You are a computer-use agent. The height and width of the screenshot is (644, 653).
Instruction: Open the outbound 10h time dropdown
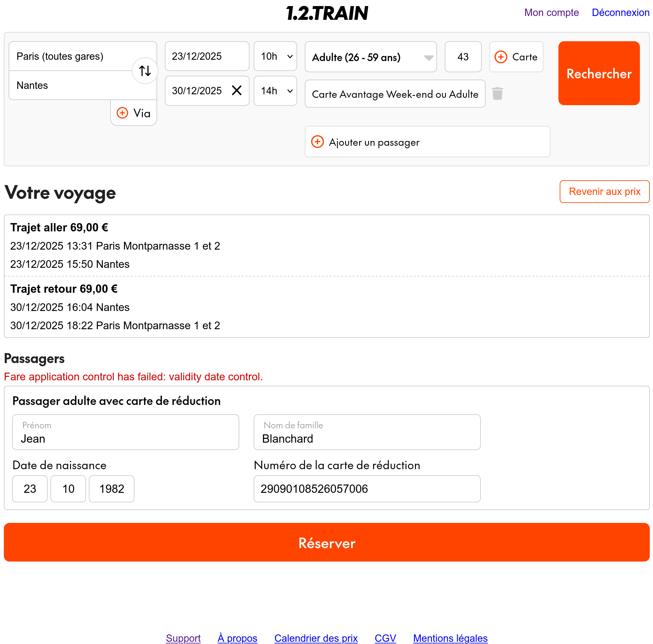(275, 56)
